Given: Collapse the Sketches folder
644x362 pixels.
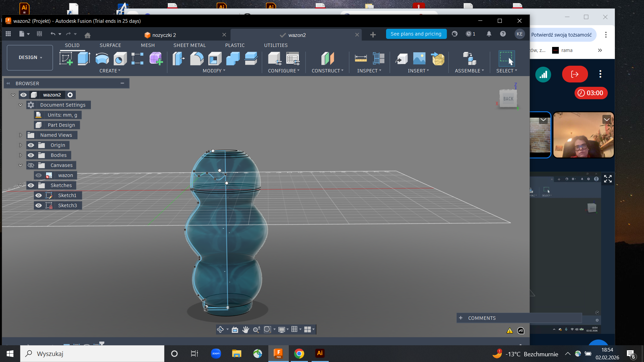Looking at the screenshot, I should tap(20, 185).
